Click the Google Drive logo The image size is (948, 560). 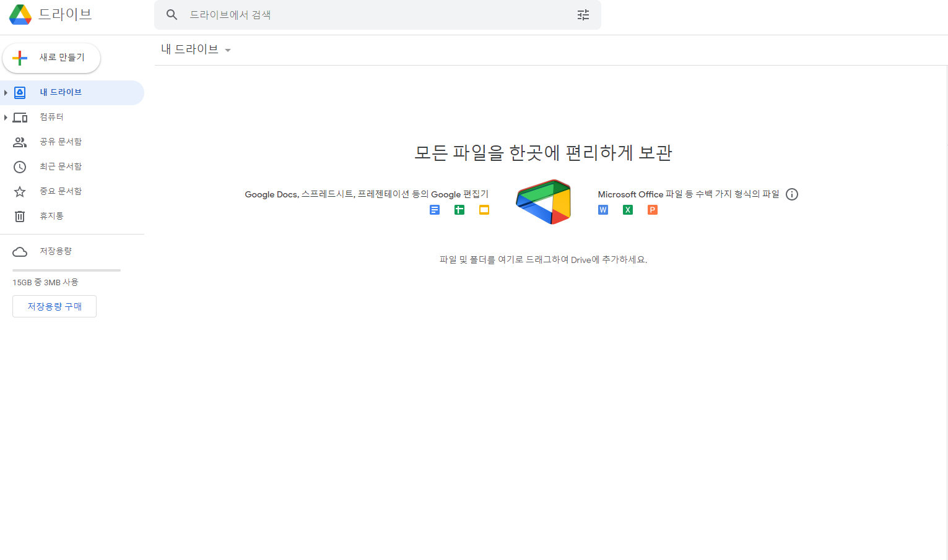[20, 14]
